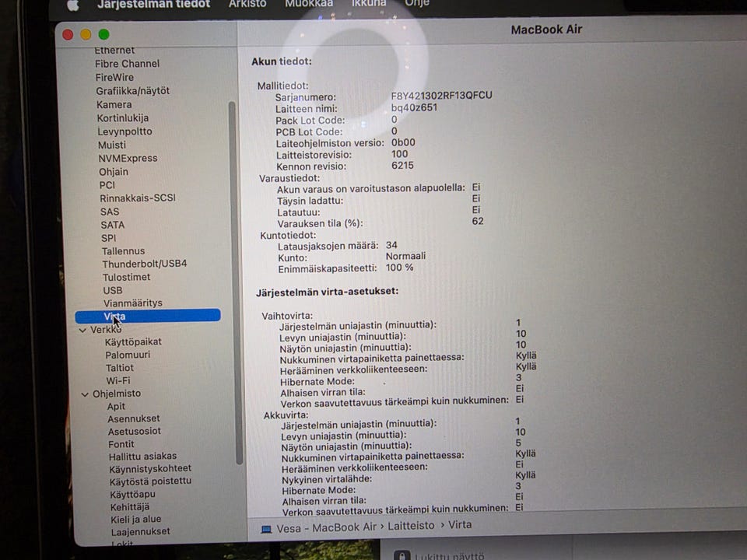
Task: Select Palomuuri under Verkko
Action: [128, 355]
